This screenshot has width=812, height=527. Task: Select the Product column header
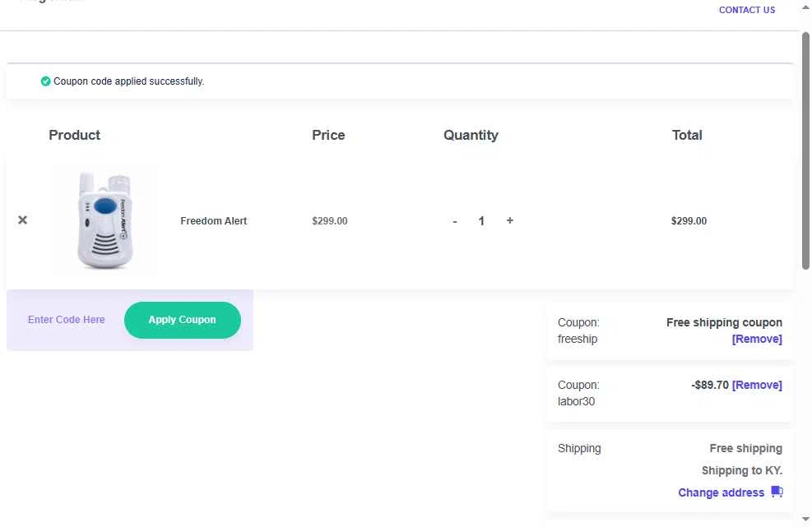coord(75,135)
